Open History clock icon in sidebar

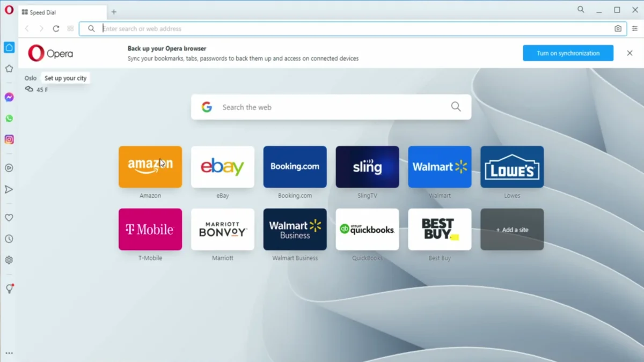pos(9,239)
